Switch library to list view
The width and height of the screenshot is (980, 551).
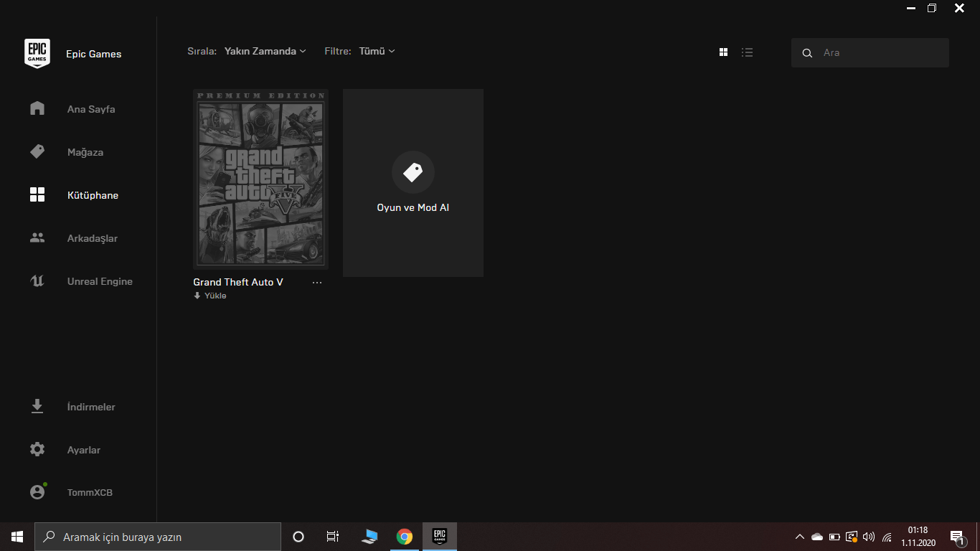click(x=747, y=52)
